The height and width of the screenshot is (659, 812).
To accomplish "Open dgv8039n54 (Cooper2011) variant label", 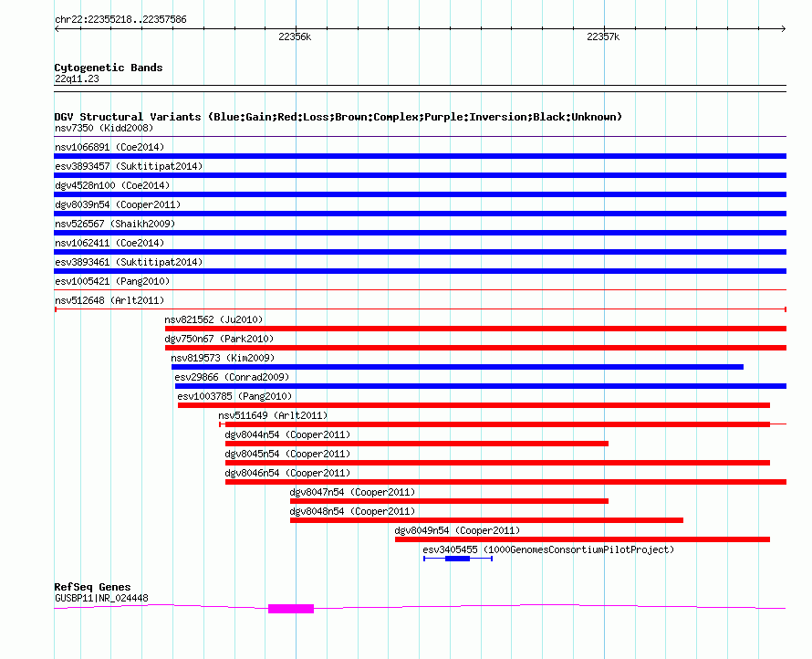I will pos(118,204).
